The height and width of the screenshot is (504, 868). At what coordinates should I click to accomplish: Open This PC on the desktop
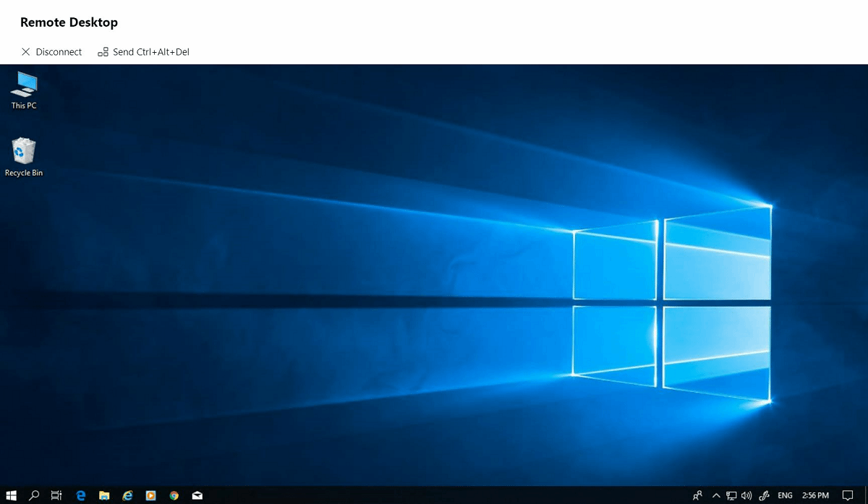(24, 87)
